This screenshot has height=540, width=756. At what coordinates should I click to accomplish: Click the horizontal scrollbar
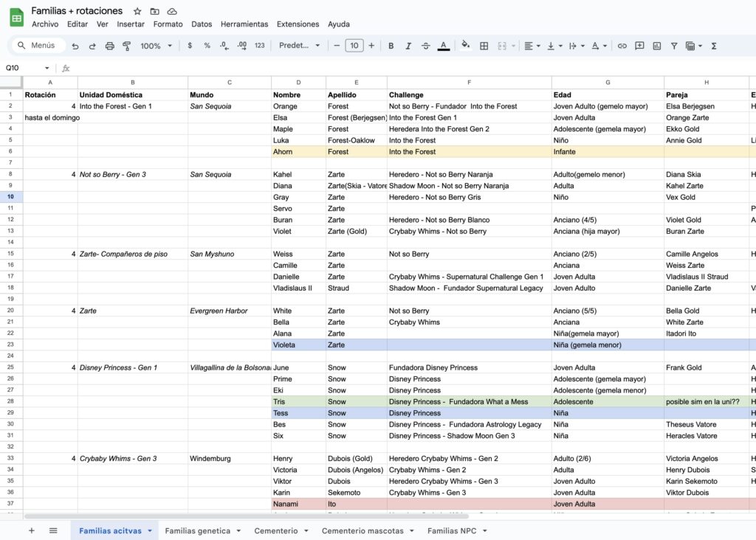tap(247, 516)
